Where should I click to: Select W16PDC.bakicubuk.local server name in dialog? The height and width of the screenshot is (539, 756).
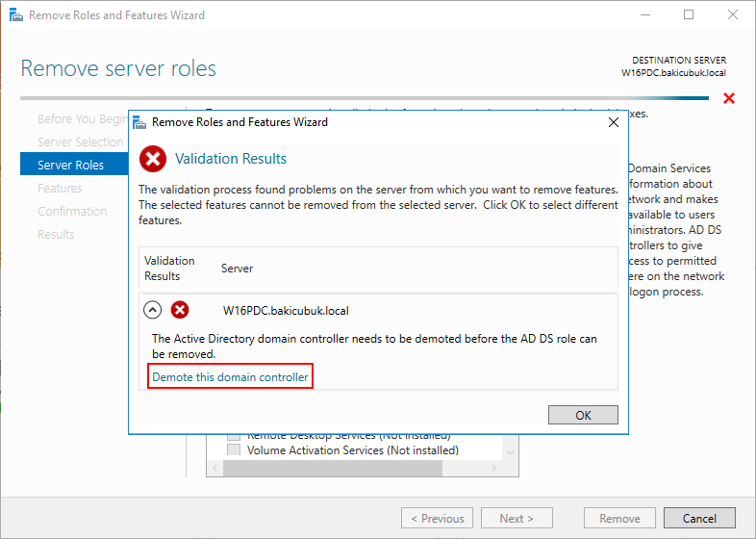tap(286, 310)
